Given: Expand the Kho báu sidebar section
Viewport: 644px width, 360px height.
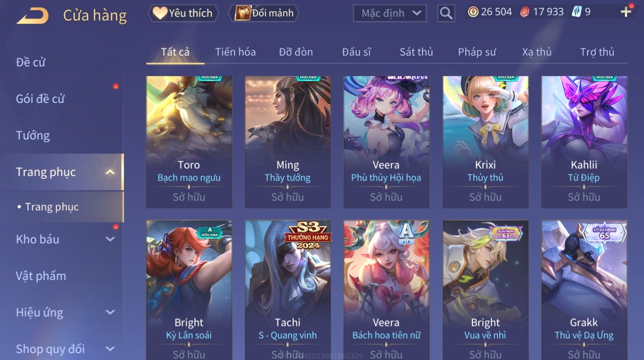Looking at the screenshot, I should [x=110, y=240].
